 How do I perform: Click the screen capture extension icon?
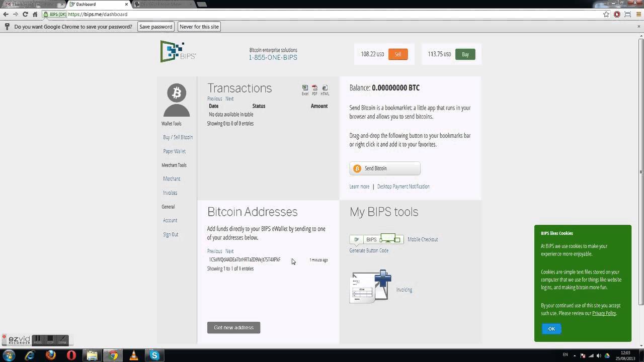point(627,14)
